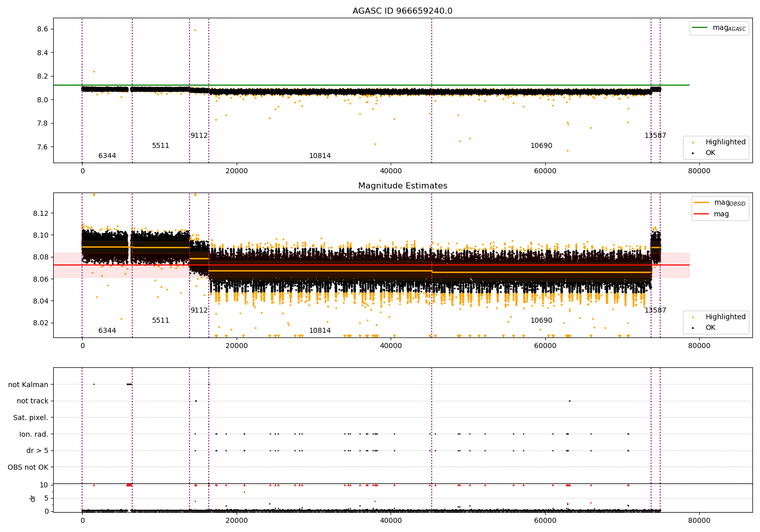Click obsid label 5511 in Magnitude Estimates plot
This screenshot has height=532, width=760.
161,320
